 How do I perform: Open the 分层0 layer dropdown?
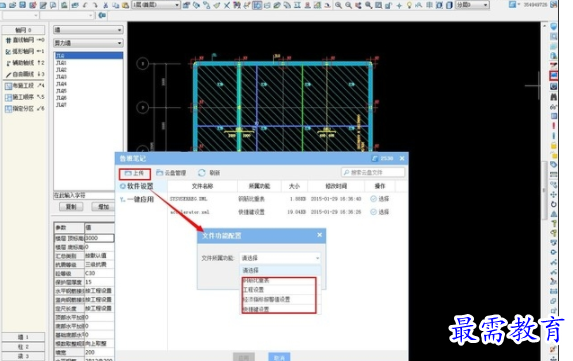472,5
